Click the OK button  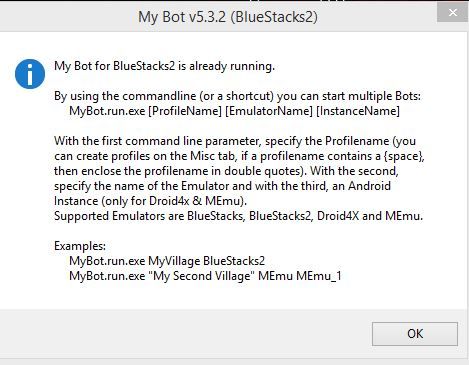(415, 334)
